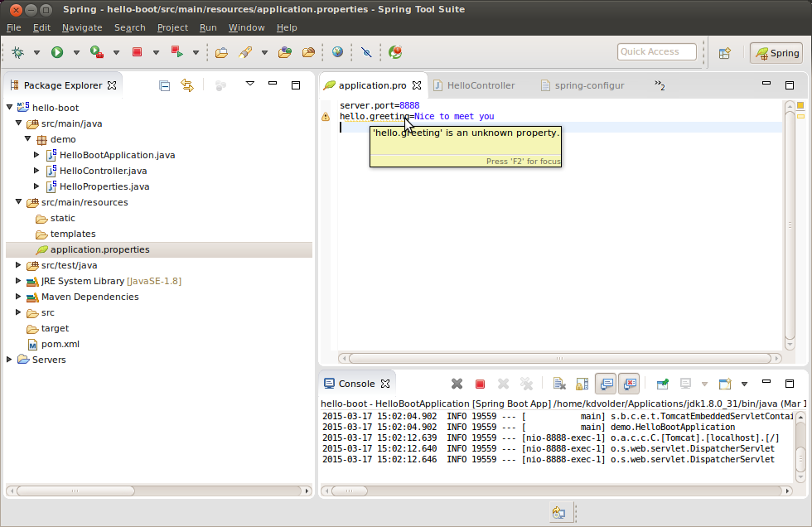Open the File menu
Image resolution: width=812 pixels, height=527 pixels.
(13, 27)
